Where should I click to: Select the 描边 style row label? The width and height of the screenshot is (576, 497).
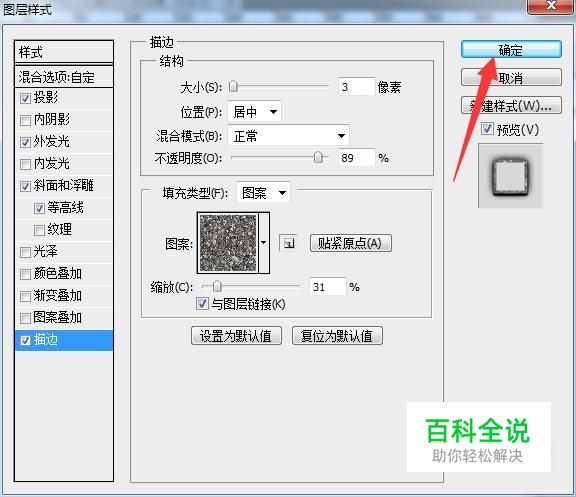coord(46,339)
